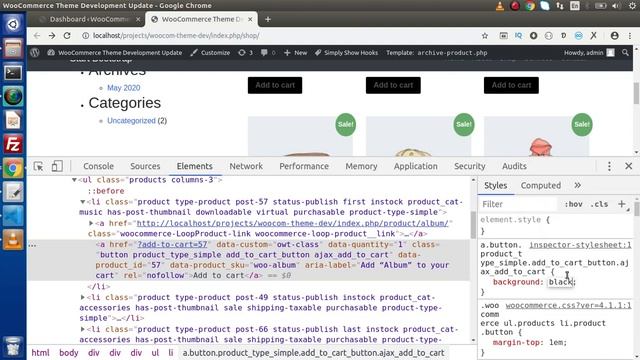640x360 pixels.
Task: Show more Styles pane tabs chevron
Action: (578, 185)
